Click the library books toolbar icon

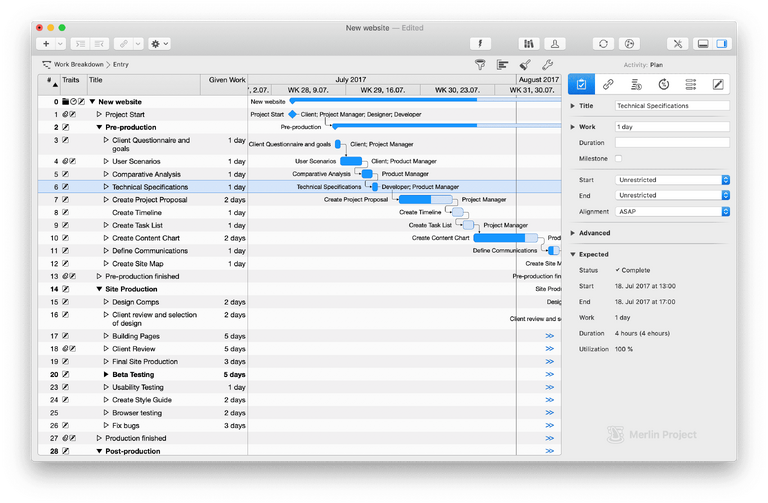[x=528, y=44]
